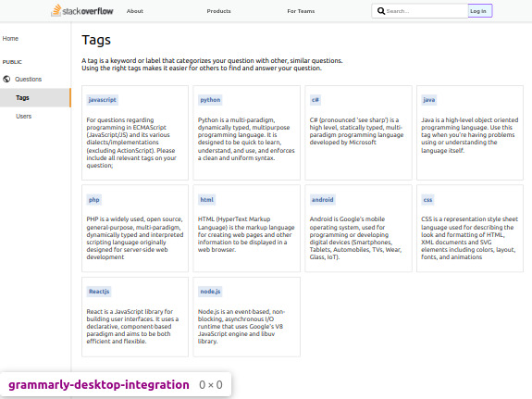The height and width of the screenshot is (399, 532).
Task: Open Users in the sidebar
Action: [23, 116]
